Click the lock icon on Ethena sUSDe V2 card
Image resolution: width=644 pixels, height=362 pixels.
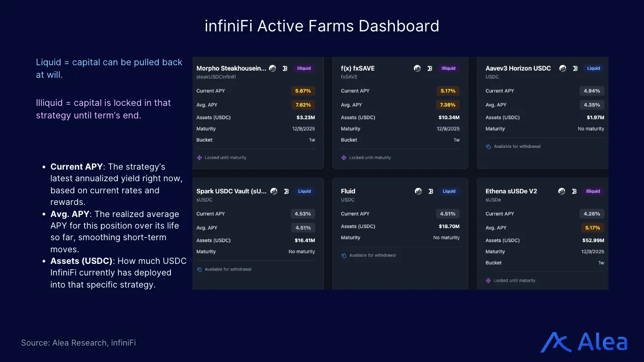489,280
